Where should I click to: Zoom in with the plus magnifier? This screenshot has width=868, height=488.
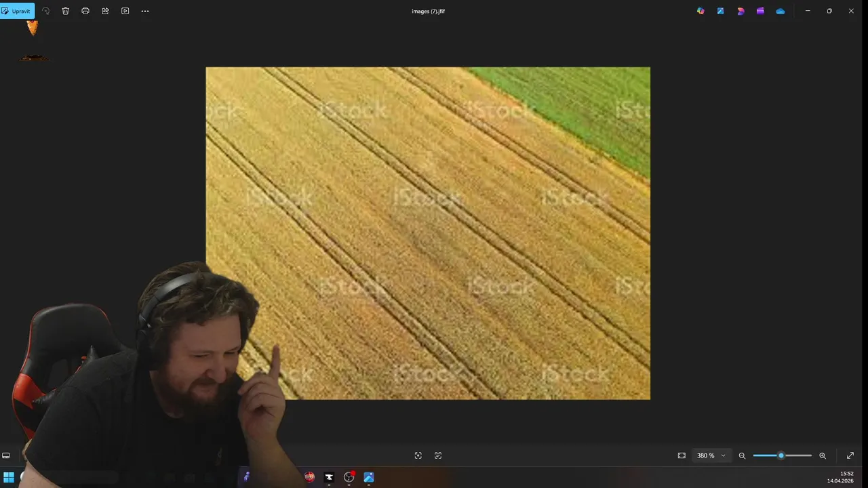[823, 455]
